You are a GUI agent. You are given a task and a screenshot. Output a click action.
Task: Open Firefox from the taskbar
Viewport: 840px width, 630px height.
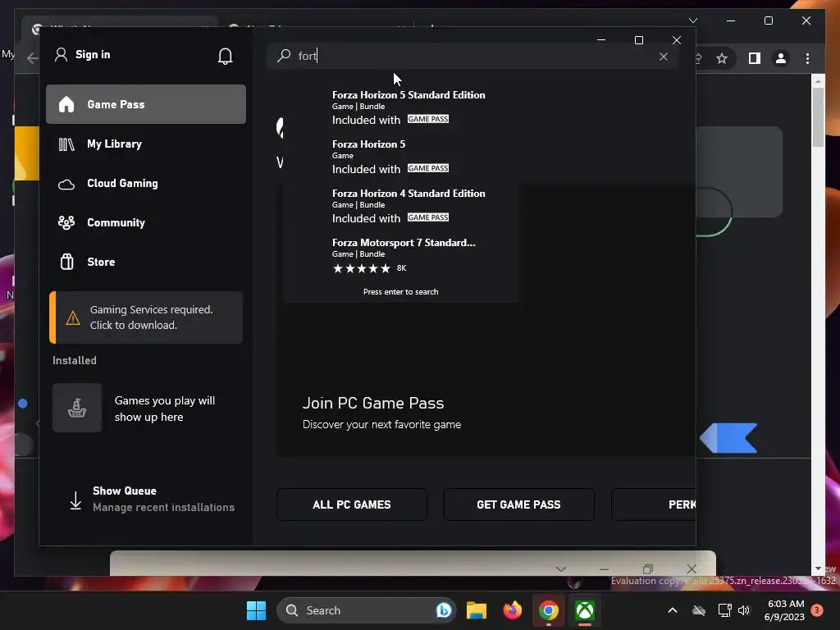point(512,610)
